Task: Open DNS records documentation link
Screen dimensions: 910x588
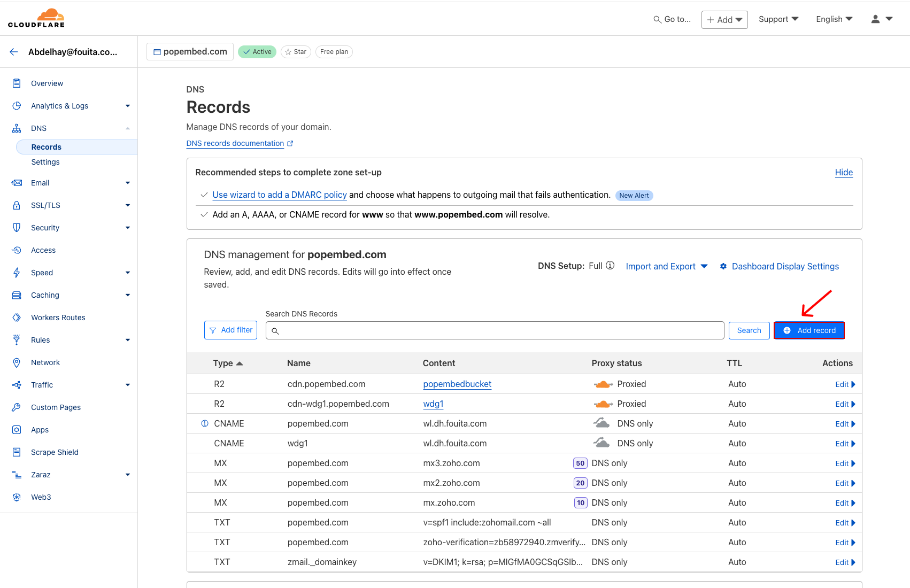Action: click(240, 143)
